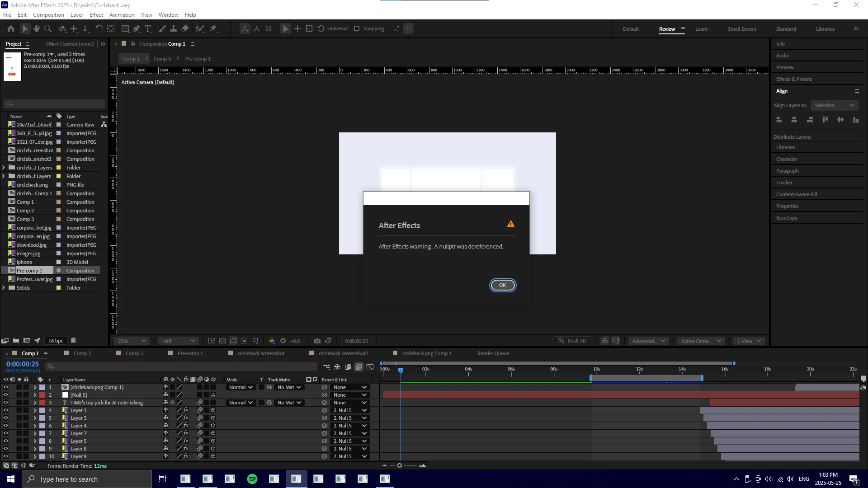Enable the Snapping checkbox
Screen dimensions: 868x488
357,28
